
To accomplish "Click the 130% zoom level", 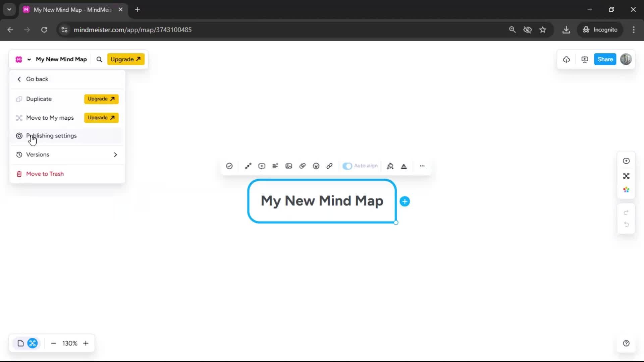I will pos(70,343).
